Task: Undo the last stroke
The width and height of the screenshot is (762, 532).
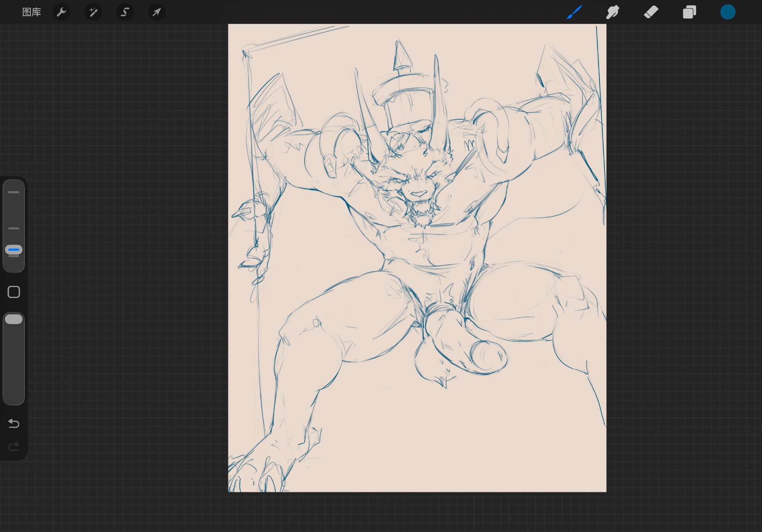Action: (14, 423)
